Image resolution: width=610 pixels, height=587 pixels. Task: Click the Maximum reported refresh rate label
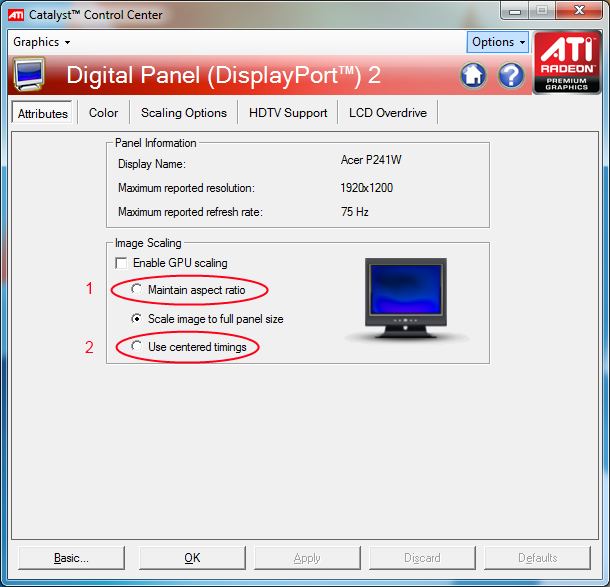pyautogui.click(x=190, y=212)
